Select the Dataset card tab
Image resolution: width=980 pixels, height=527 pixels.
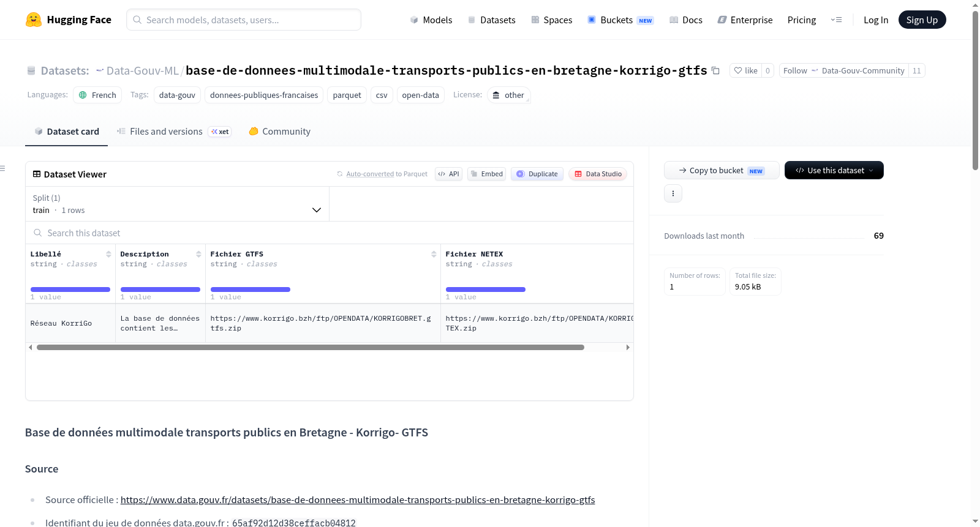point(66,131)
